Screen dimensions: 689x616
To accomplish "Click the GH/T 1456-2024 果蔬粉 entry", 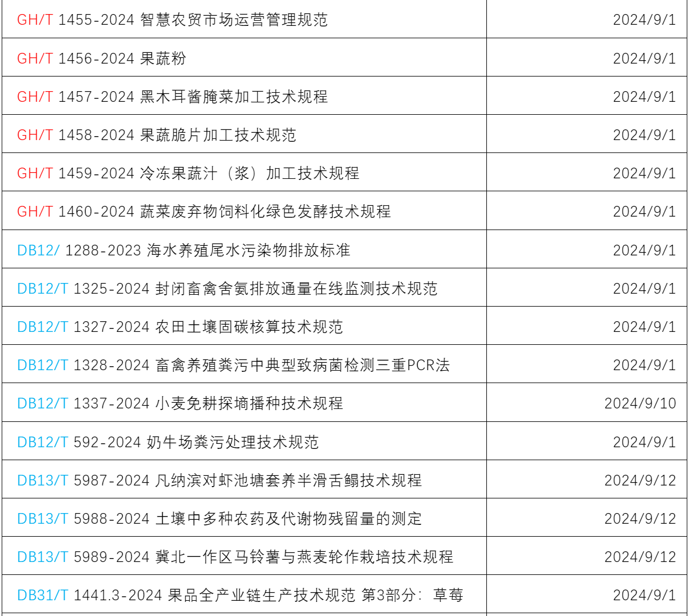I will click(x=101, y=59).
